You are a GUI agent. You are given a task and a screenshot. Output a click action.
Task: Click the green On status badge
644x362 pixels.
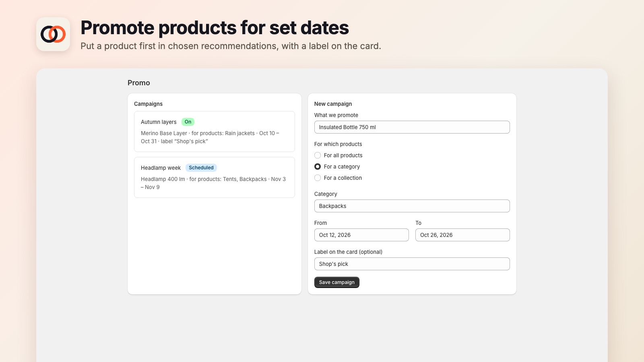tap(188, 122)
